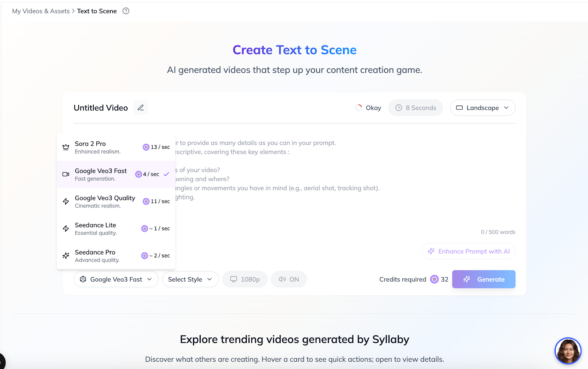This screenshot has height=369, width=588.
Task: Select Sora 2 Pro model option
Action: coord(116,147)
